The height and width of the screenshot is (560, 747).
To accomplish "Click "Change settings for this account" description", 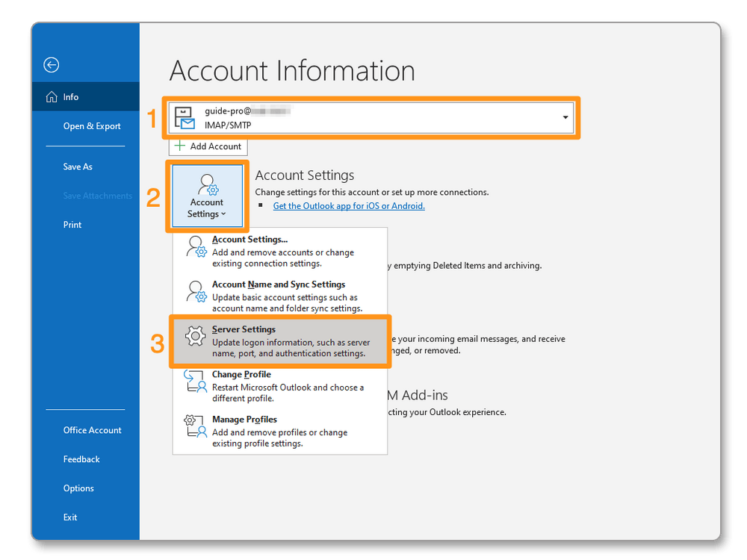I will [x=372, y=193].
